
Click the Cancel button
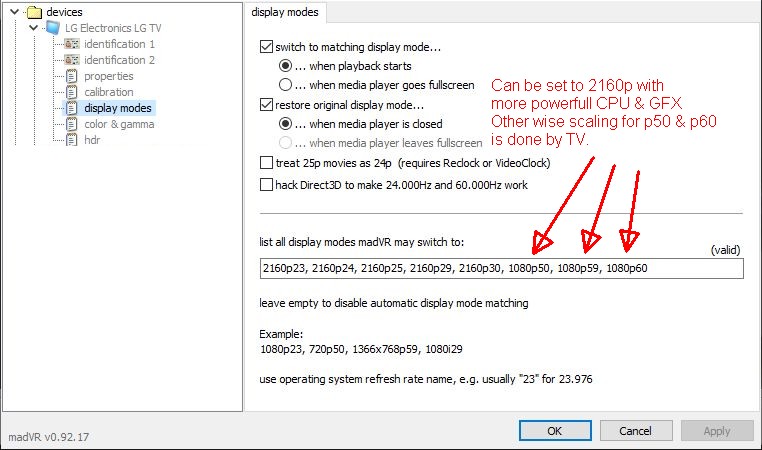636,431
